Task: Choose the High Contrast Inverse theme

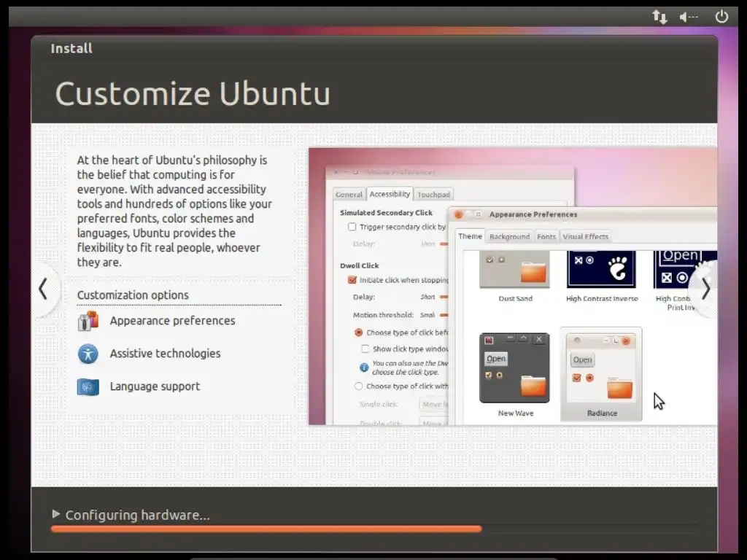Action: point(601,270)
